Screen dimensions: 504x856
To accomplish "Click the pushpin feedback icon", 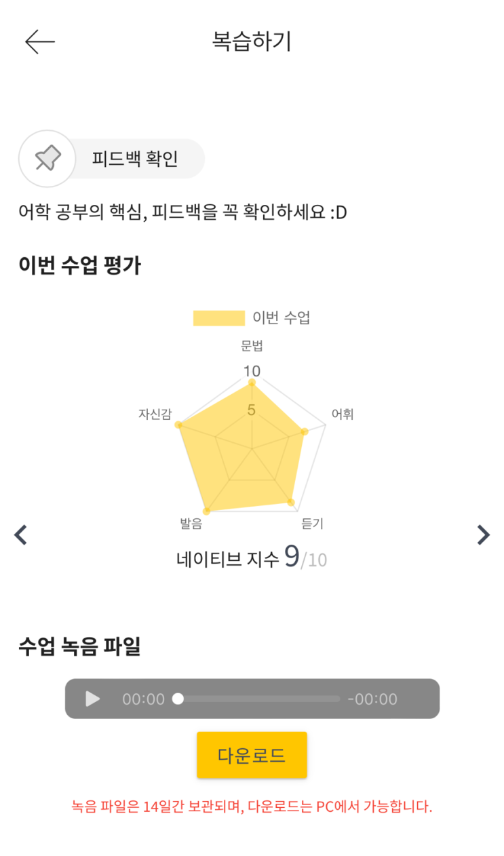I will pos(47,159).
